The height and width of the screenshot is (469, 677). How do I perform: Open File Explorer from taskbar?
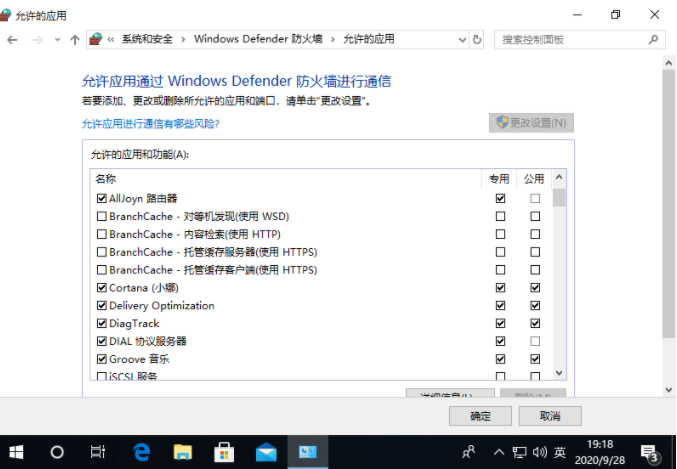tap(182, 452)
